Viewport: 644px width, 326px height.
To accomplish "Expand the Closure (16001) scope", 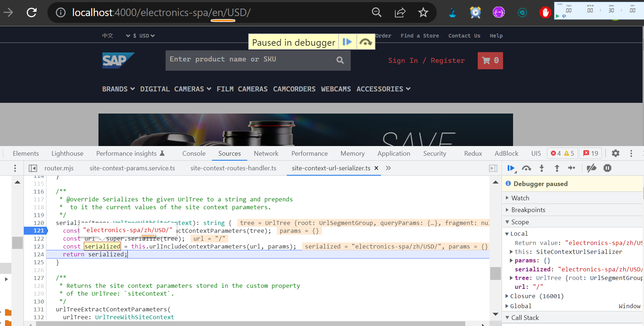I will [507, 296].
